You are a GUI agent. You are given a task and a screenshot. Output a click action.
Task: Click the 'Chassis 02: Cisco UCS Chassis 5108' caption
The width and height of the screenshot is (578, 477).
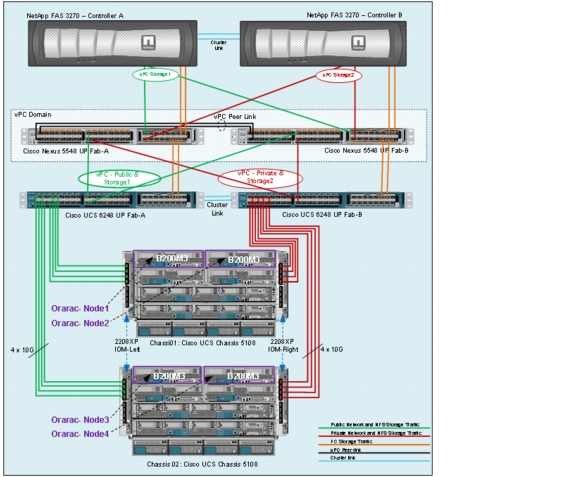coord(202,464)
